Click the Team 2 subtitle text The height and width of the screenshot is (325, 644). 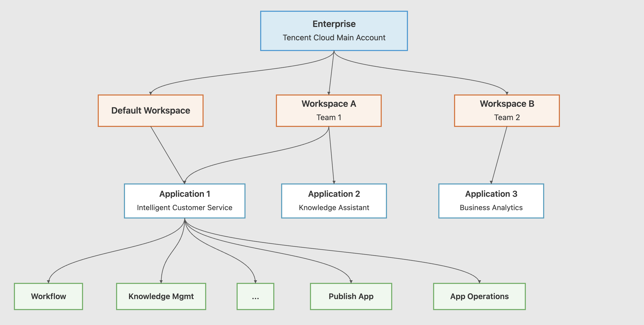coord(507,117)
